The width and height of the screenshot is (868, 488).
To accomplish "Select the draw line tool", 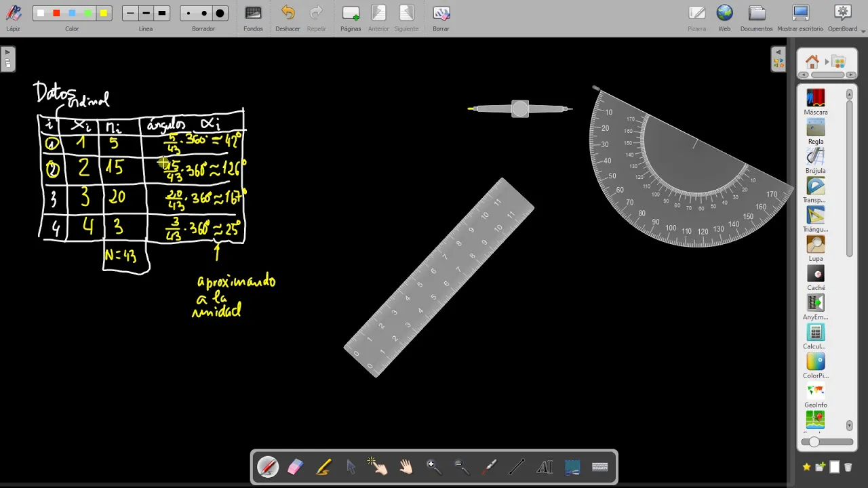I will click(x=517, y=467).
